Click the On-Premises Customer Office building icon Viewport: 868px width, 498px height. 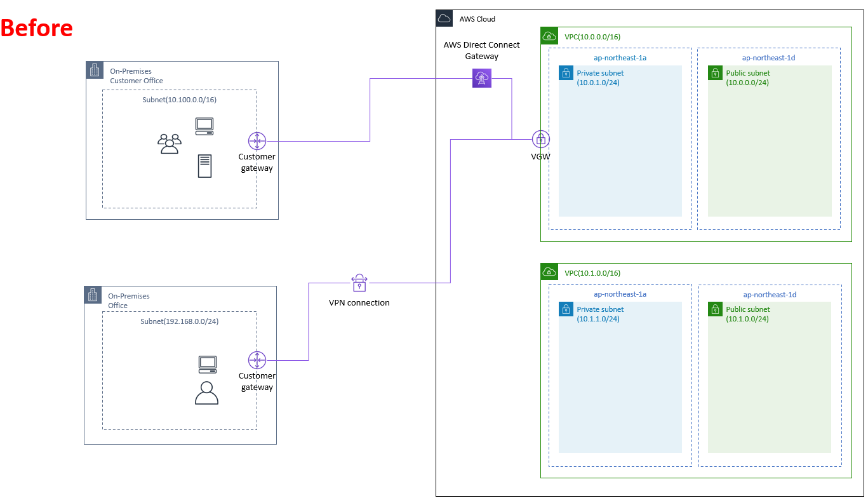click(x=95, y=70)
